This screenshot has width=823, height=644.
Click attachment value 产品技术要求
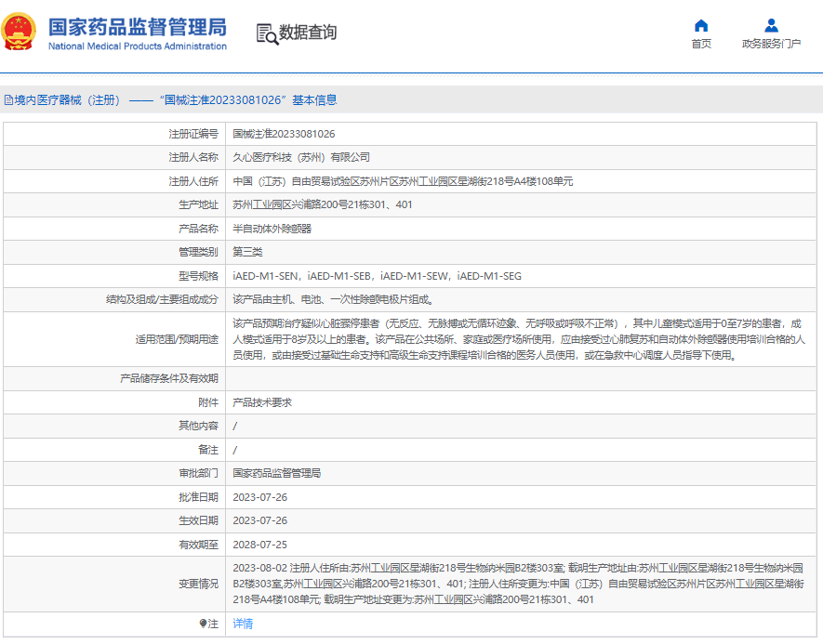pyautogui.click(x=262, y=402)
